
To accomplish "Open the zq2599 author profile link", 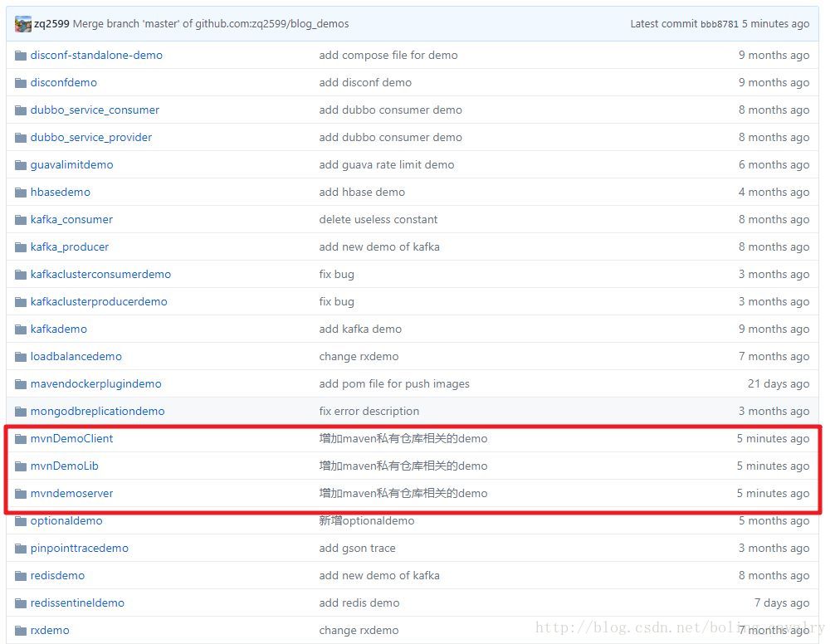I will click(x=51, y=24).
